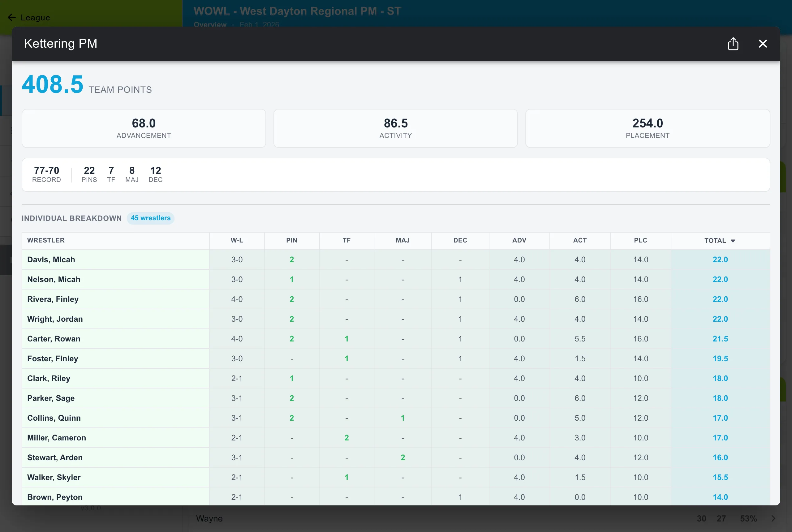
Task: Click Kettering PM dialog title
Action: point(61,43)
